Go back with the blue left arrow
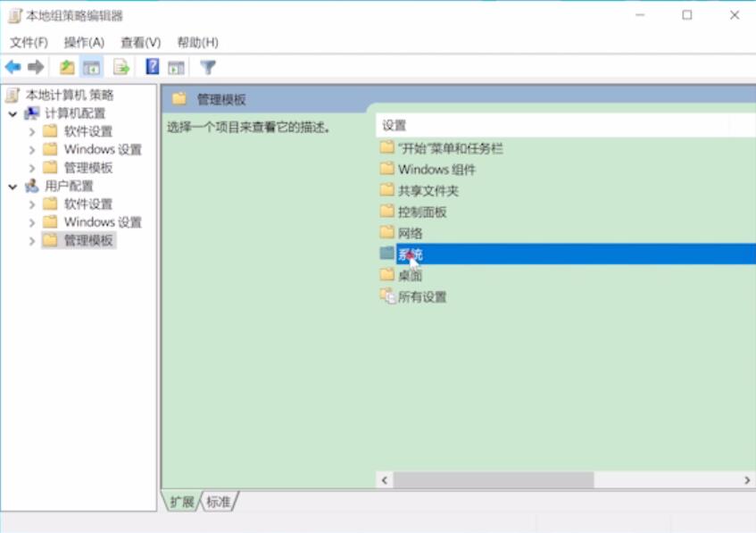The width and height of the screenshot is (756, 533). [13, 67]
